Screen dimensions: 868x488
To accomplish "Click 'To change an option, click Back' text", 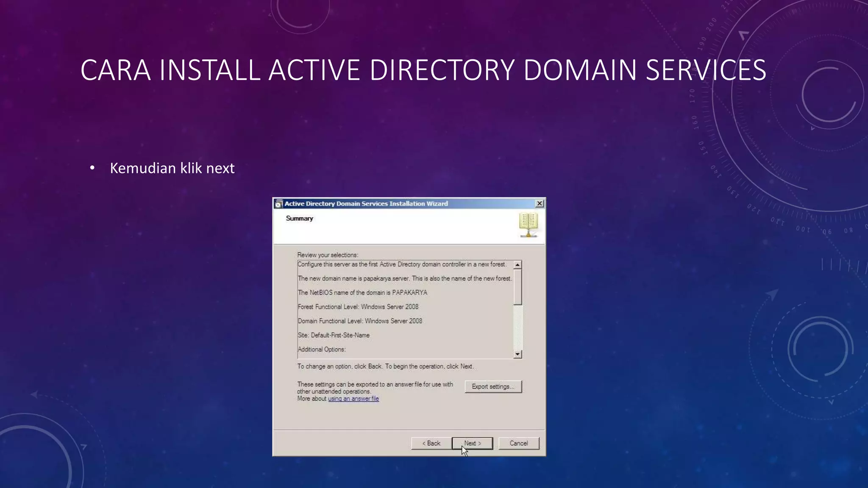I will pyautogui.click(x=385, y=366).
